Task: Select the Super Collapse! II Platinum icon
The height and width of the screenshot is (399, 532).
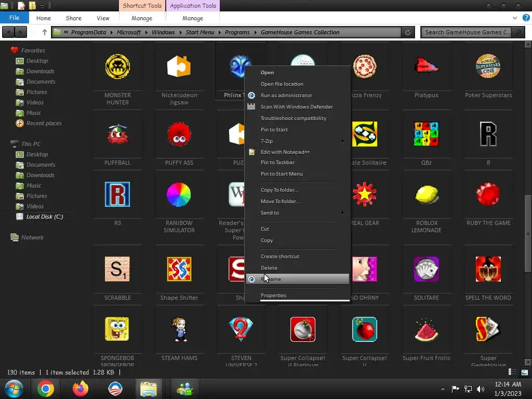Action: coord(303,329)
